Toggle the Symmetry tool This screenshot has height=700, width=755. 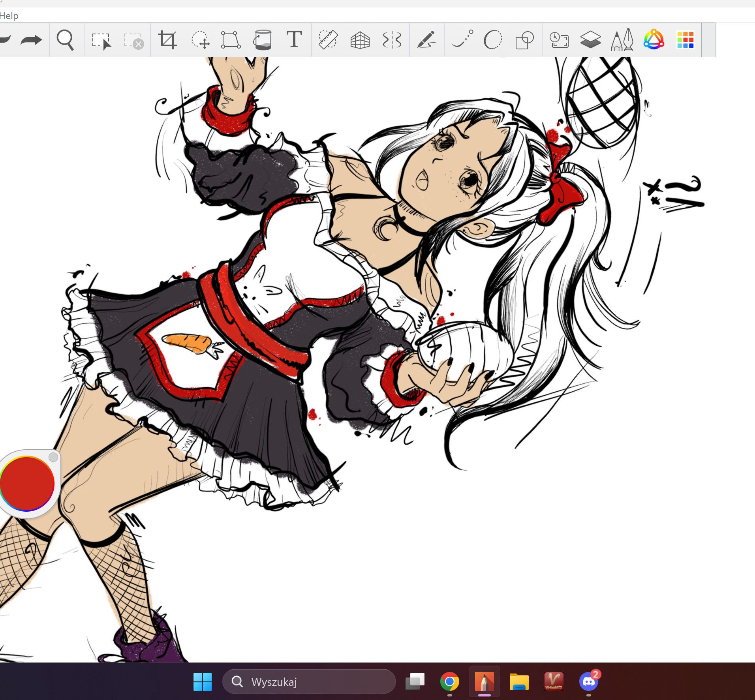[392, 40]
